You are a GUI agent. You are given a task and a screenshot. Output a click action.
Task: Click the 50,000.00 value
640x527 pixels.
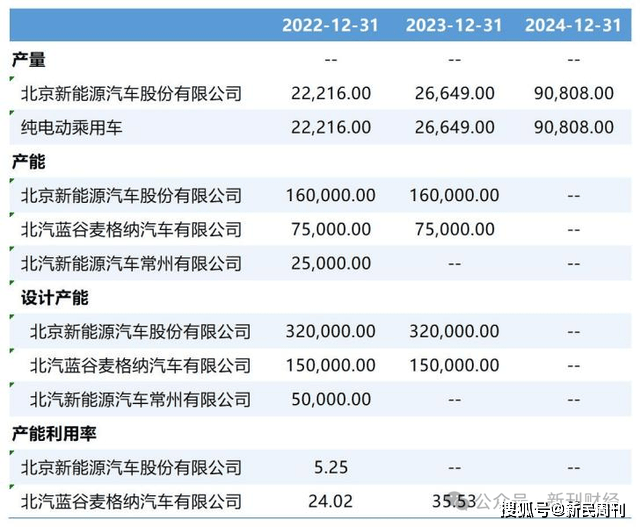(331, 399)
